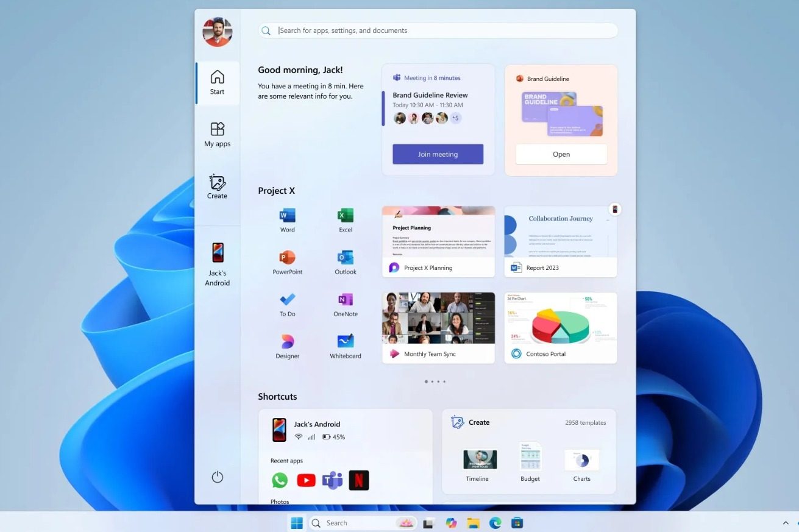Launch Excel from Project X apps
799x532 pixels.
click(346, 216)
